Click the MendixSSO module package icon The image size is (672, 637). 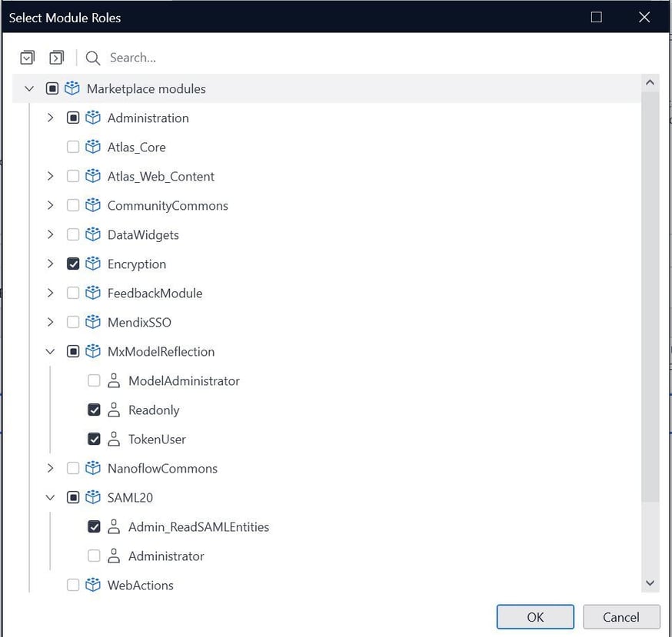tap(93, 322)
